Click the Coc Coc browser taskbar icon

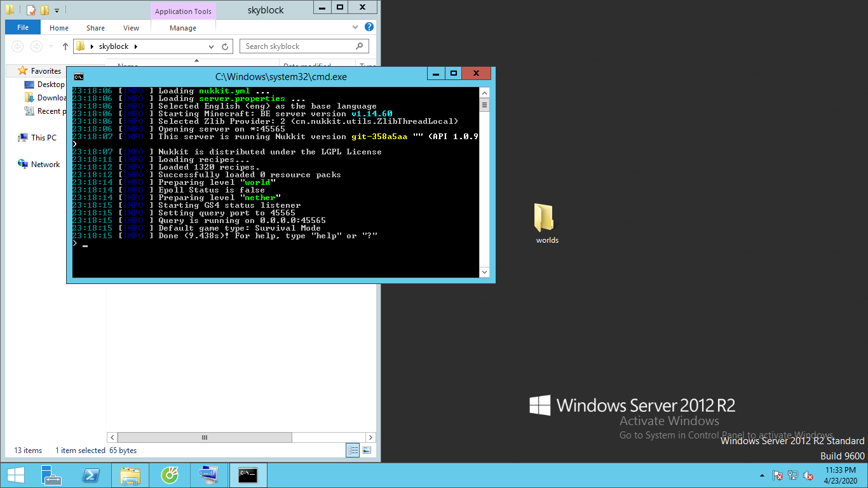coord(170,475)
